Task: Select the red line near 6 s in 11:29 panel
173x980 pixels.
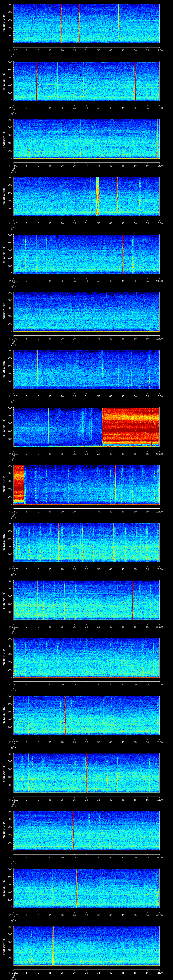Action: pos(28,773)
